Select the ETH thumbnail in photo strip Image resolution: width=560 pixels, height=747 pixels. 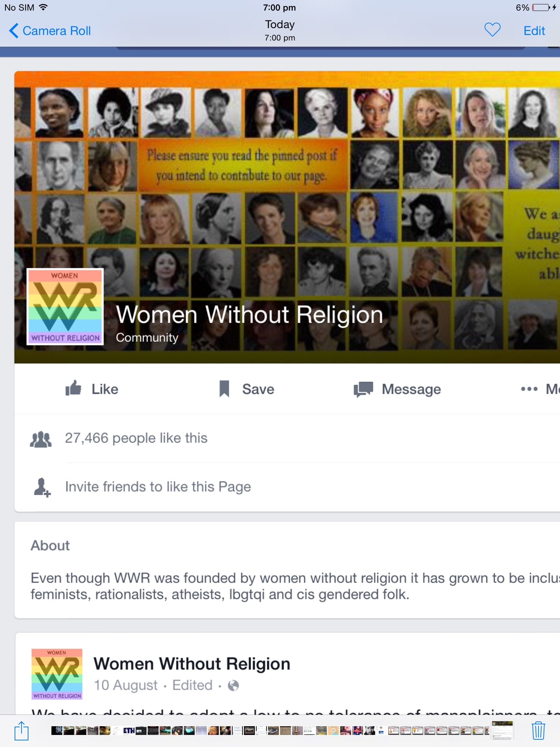(129, 731)
